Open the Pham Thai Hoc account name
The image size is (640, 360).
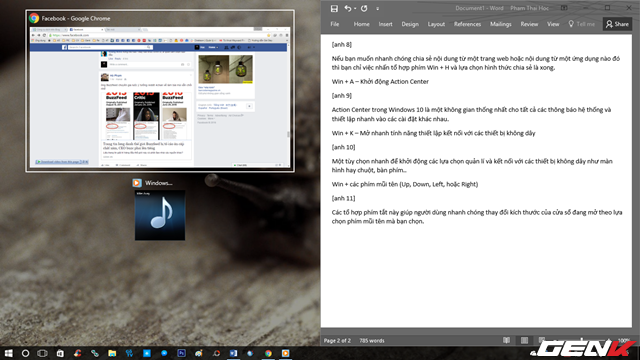(529, 8)
